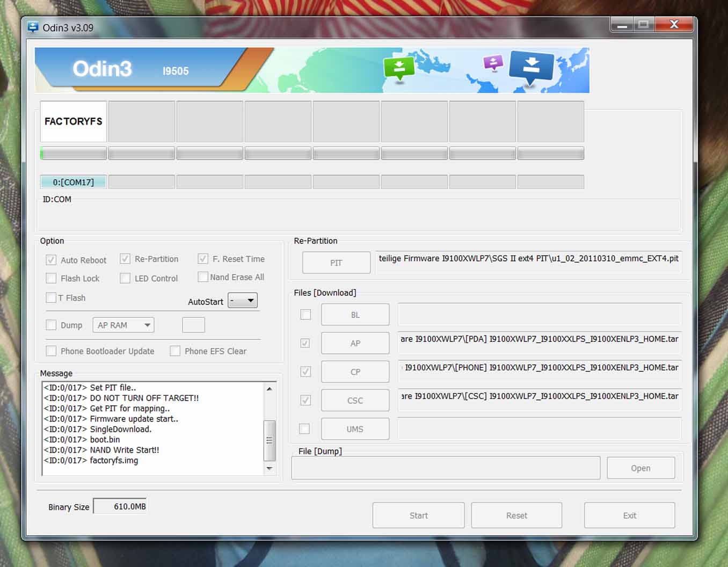
Task: Click the 0:[COM17] port slot
Action: click(x=74, y=182)
